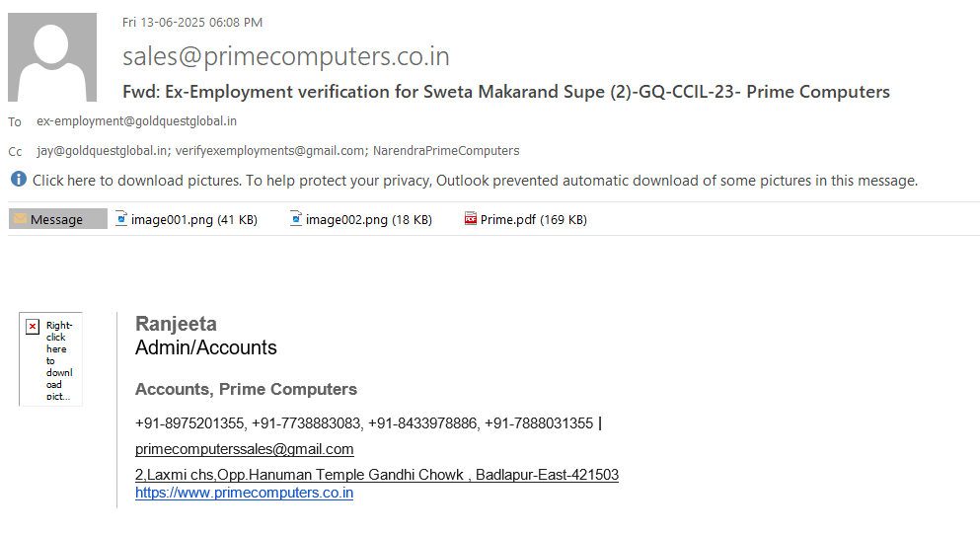980x535 pixels.
Task: Click the blue info icon beside download pictures notice
Action: click(19, 180)
